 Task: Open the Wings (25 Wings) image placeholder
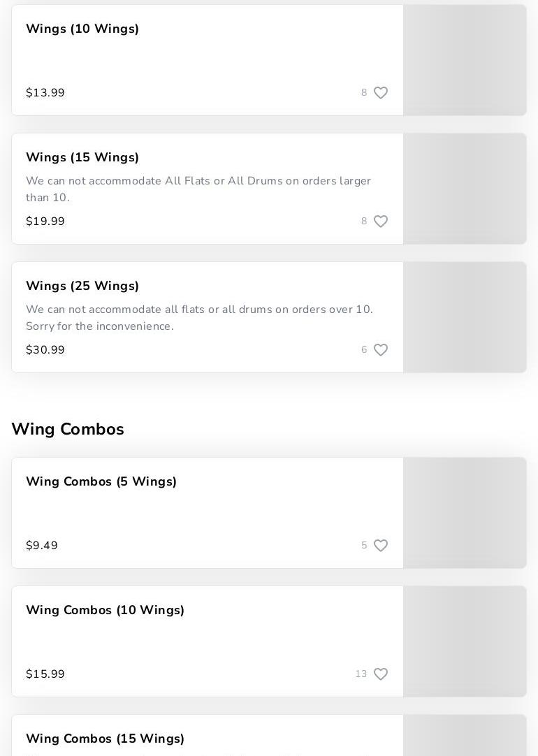point(465,317)
